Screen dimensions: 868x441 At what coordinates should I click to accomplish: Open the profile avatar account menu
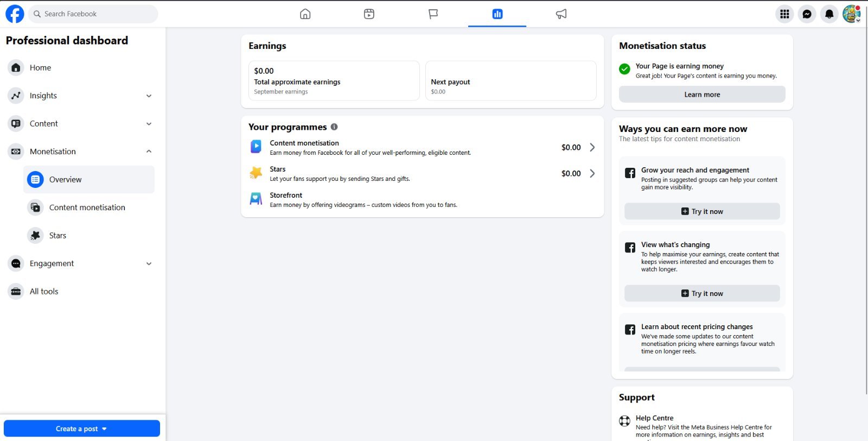pos(851,14)
